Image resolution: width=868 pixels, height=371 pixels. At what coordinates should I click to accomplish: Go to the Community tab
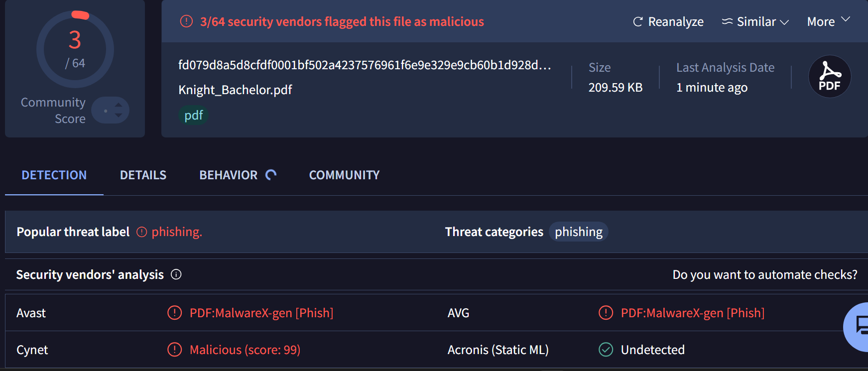click(x=344, y=175)
